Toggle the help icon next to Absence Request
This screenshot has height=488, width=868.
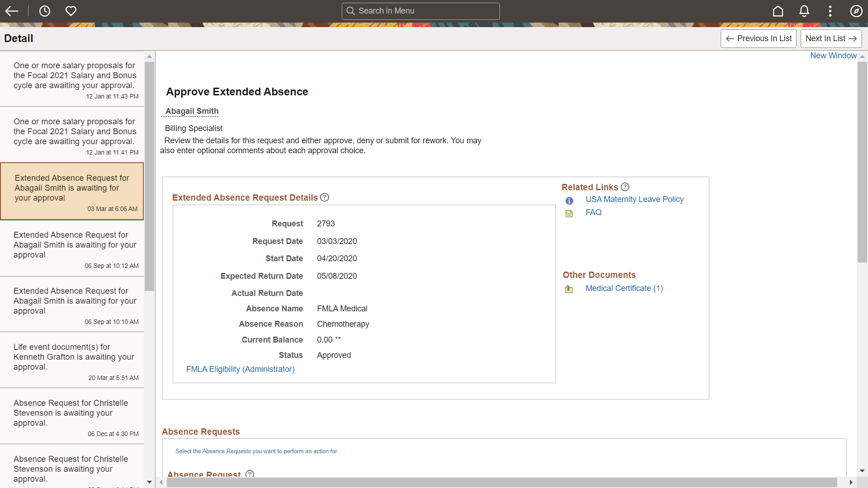(249, 474)
